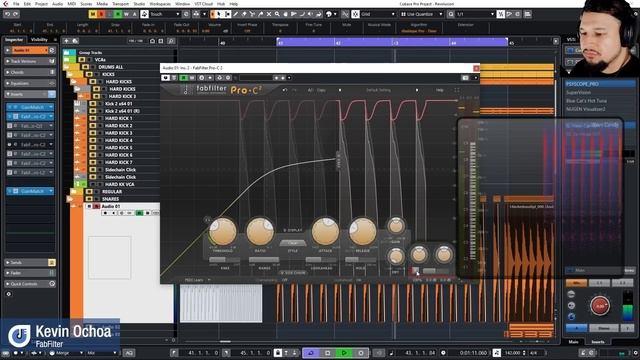
Task: Open MIDI Learn menu in Pro-C 2
Action: pyautogui.click(x=197, y=280)
